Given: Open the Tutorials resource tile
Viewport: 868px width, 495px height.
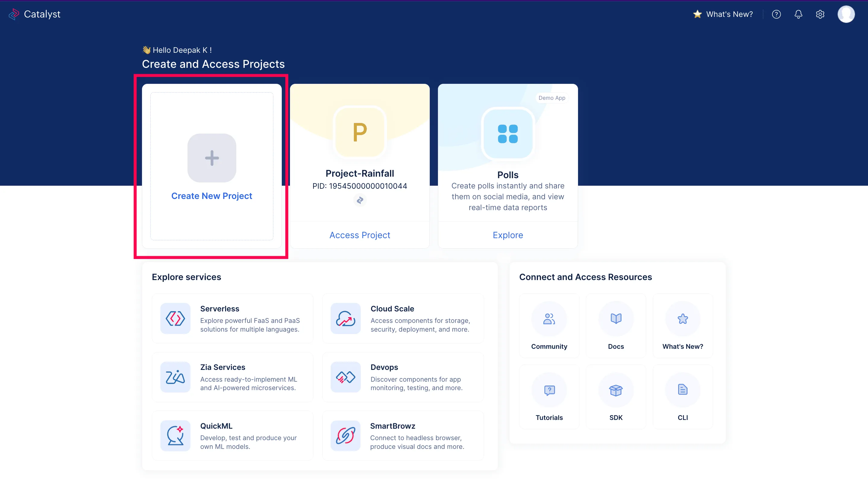Looking at the screenshot, I should tap(549, 397).
